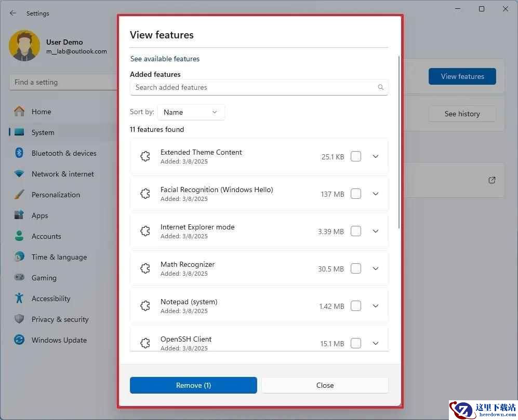Click the Apps icon in sidebar
The image size is (518, 420).
tap(19, 215)
